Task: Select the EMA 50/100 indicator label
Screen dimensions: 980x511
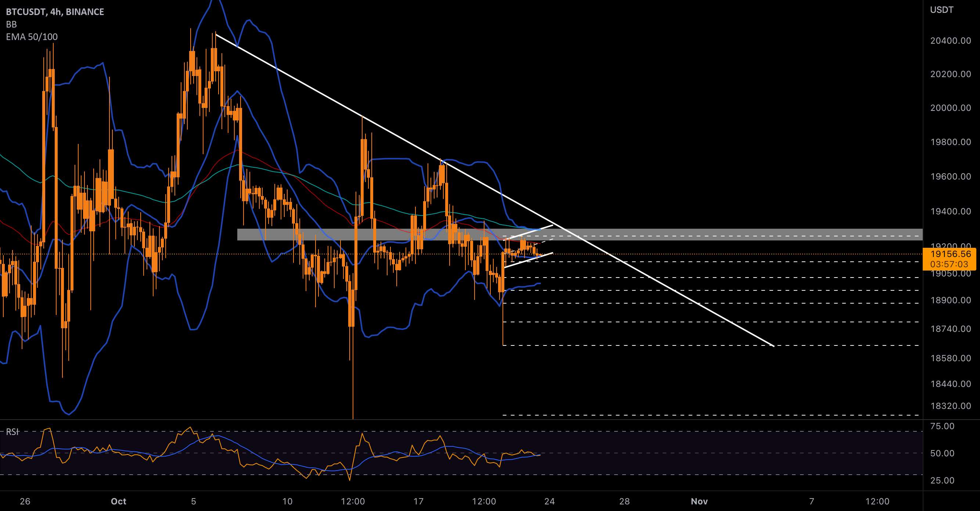Action: (32, 37)
